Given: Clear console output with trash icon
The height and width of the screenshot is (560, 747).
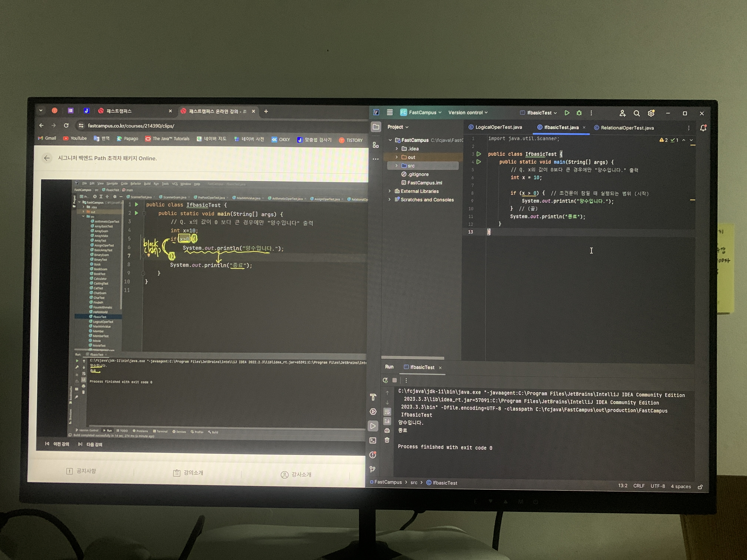Looking at the screenshot, I should (387, 440).
